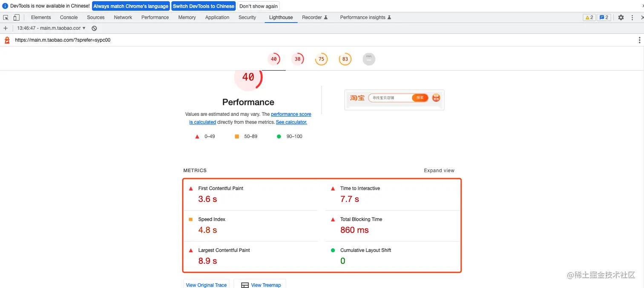Open the Security tab
644x288 pixels.
(247, 17)
